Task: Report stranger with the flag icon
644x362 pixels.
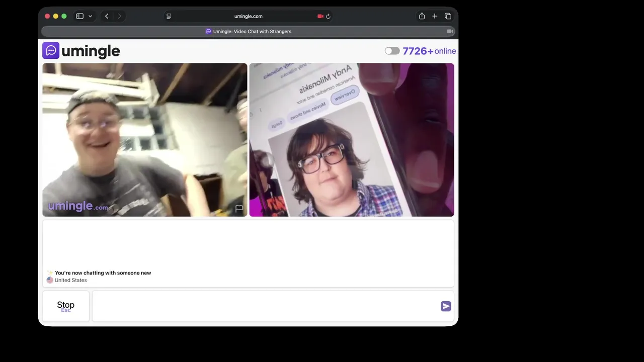Action: [x=239, y=209]
